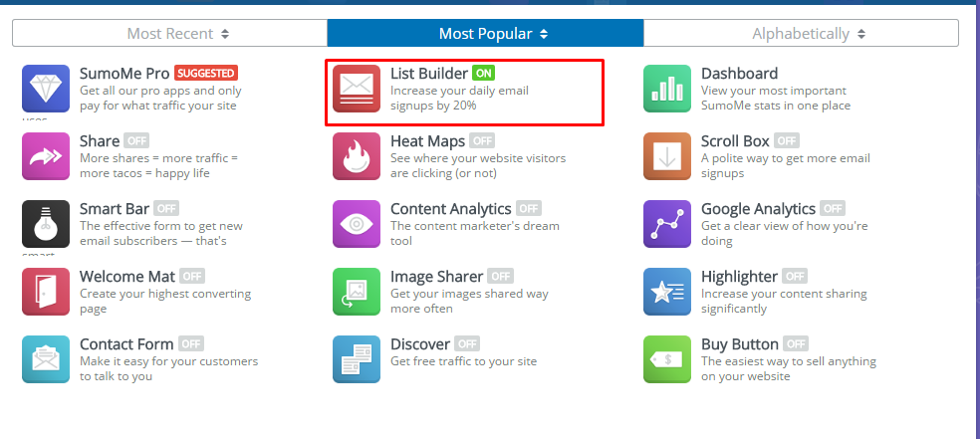Open the SumoMe Pro diamond icon
980x439 pixels.
(x=46, y=89)
